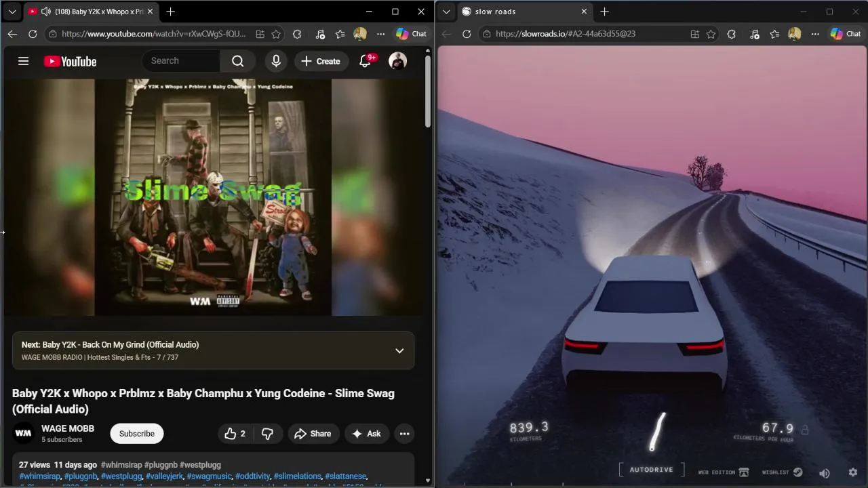Go to the YouTube home logo
868x488 pixels.
click(x=71, y=62)
